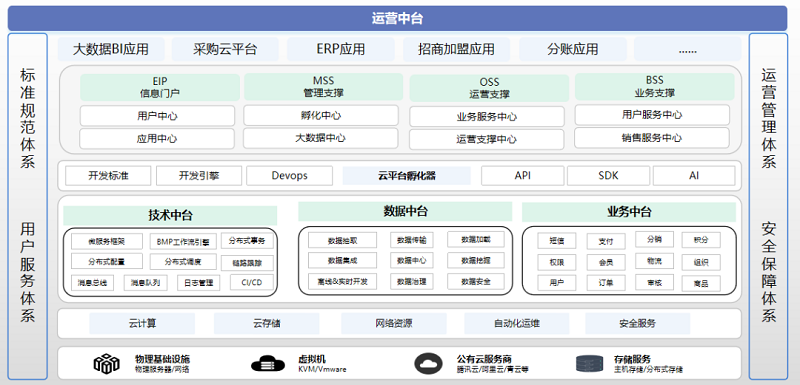Select the 数据传输 cell
The width and height of the screenshot is (800, 385).
click(x=412, y=240)
